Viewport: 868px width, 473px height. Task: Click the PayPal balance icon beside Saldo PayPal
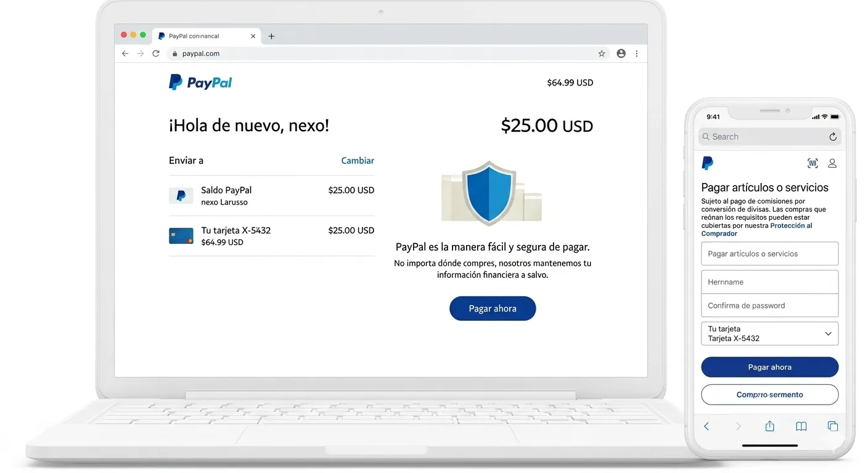tap(181, 196)
